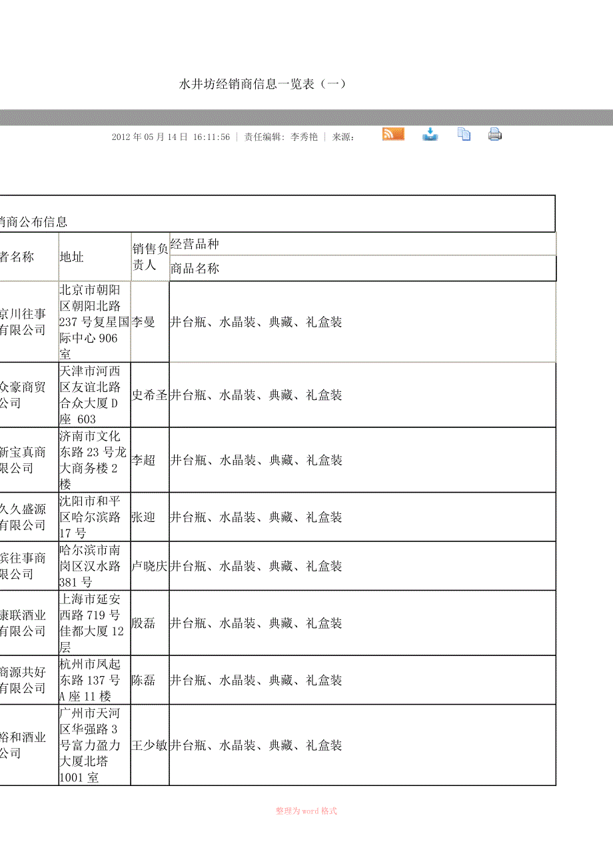
Task: Click the blue download icon
Action: (x=430, y=134)
